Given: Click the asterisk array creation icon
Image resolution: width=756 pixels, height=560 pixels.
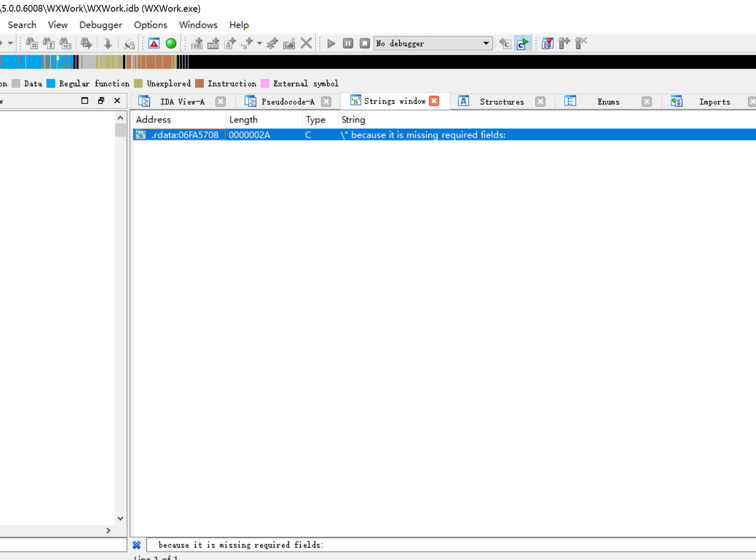Looking at the screenshot, I should pyautogui.click(x=272, y=43).
